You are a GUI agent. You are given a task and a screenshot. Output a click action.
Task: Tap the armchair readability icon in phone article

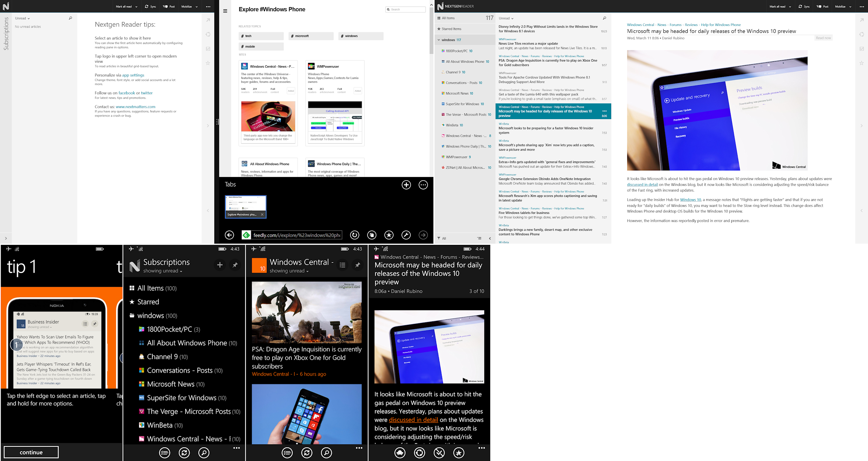(x=400, y=453)
